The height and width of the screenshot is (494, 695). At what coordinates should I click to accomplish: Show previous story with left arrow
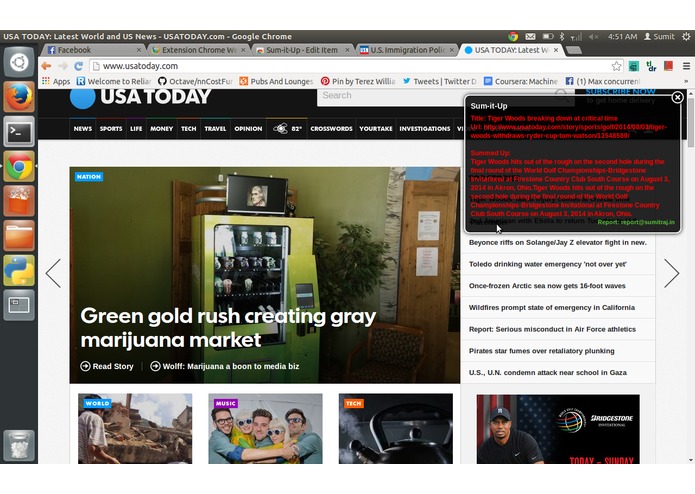(53, 273)
